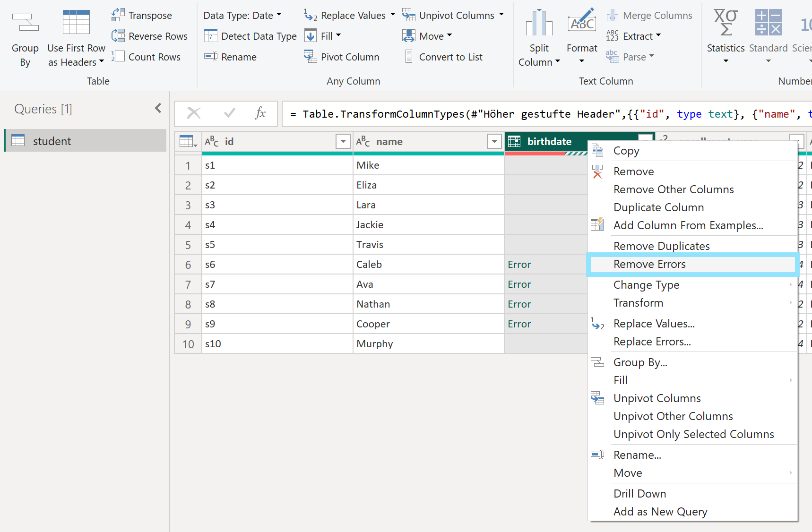Click the Rename button in ribbon
This screenshot has width=812, height=532.
(x=231, y=57)
